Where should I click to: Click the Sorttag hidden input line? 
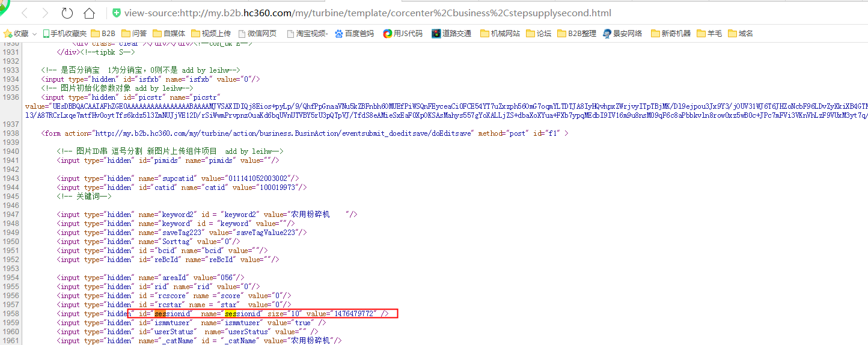[x=148, y=242]
